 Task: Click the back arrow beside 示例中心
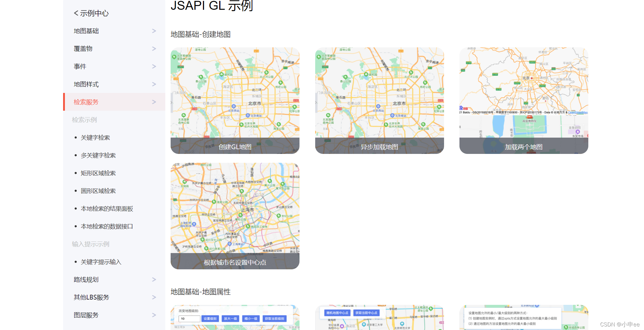(76, 13)
